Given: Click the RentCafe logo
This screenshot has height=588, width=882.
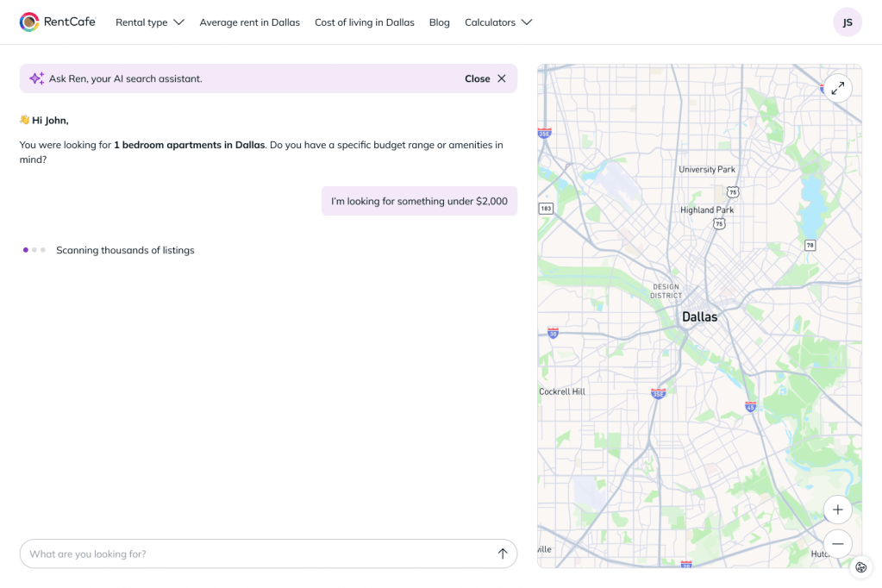Looking at the screenshot, I should coord(58,22).
